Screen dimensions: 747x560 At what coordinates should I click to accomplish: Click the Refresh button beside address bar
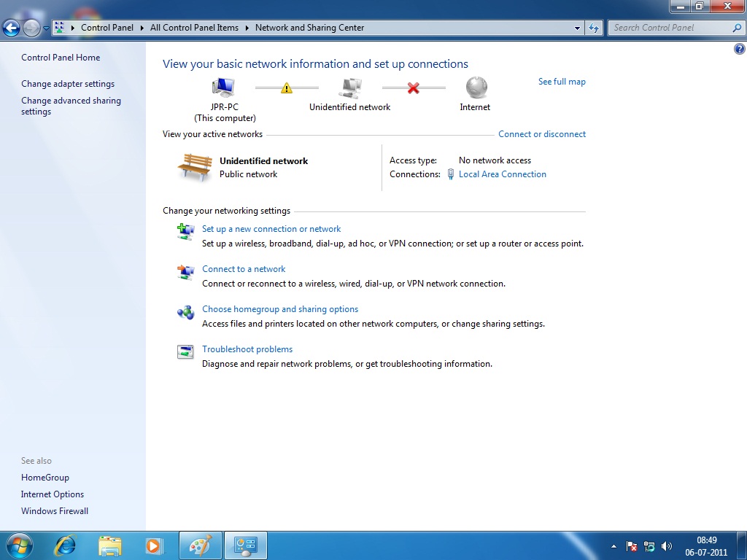point(594,28)
